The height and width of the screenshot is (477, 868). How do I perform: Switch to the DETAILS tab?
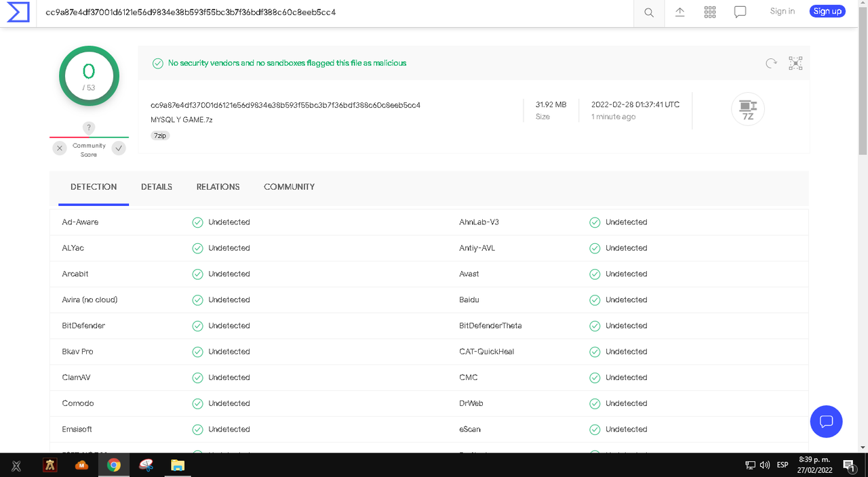coord(157,187)
